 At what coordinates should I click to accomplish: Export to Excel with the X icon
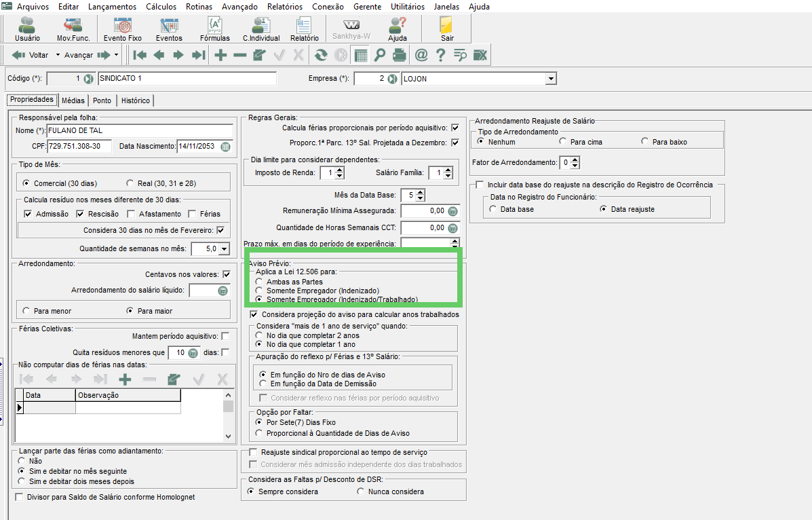pyautogui.click(x=480, y=55)
